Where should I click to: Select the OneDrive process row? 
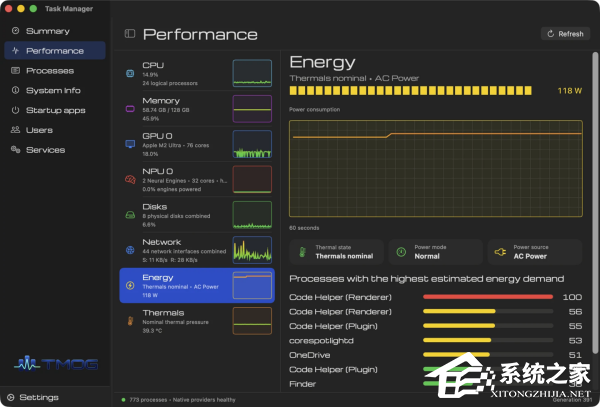pos(436,355)
